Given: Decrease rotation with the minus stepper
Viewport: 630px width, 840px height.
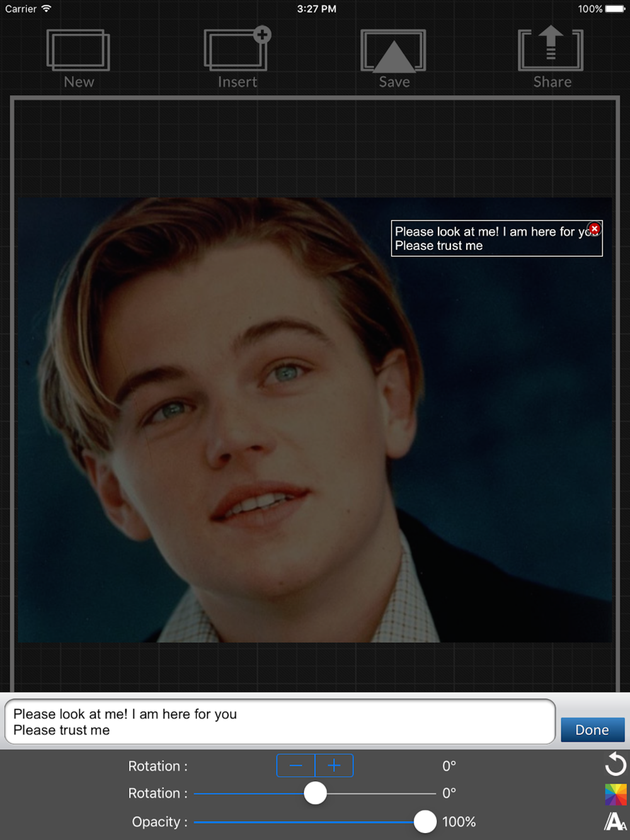Looking at the screenshot, I should click(x=296, y=766).
